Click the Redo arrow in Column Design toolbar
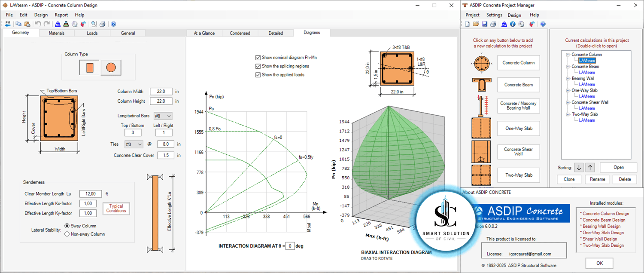The image size is (644, 273). click(x=46, y=24)
